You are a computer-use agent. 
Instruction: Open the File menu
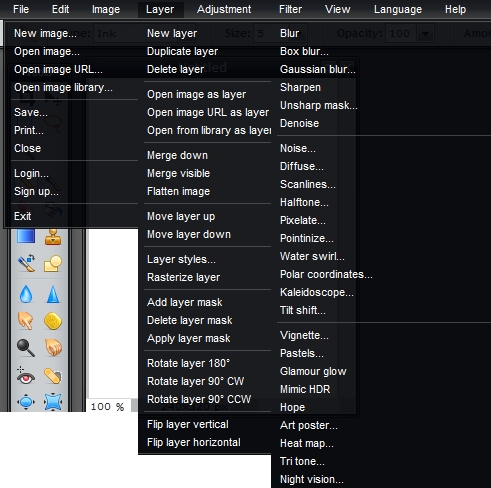click(x=21, y=9)
